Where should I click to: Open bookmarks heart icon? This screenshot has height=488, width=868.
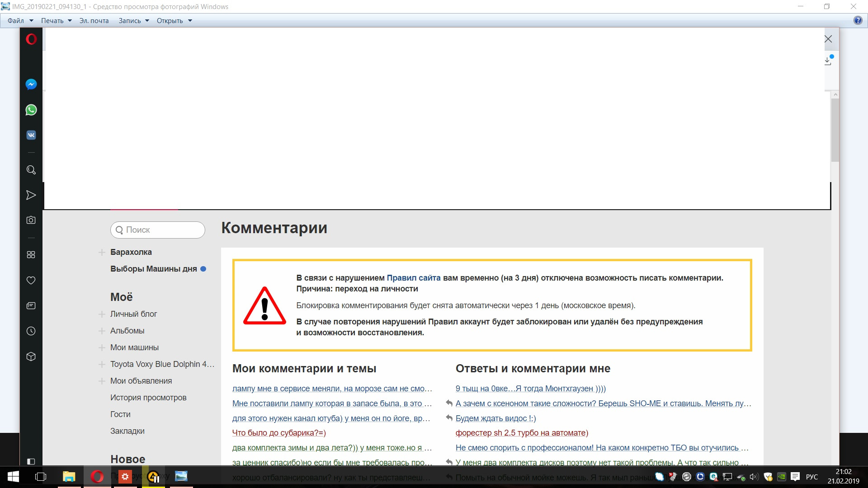[x=31, y=281]
